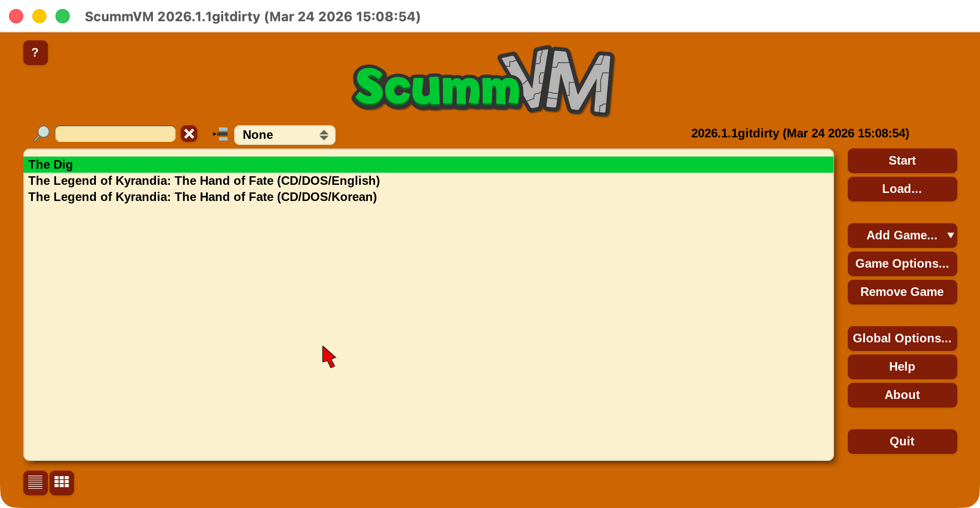Focus the game search input field

115,134
